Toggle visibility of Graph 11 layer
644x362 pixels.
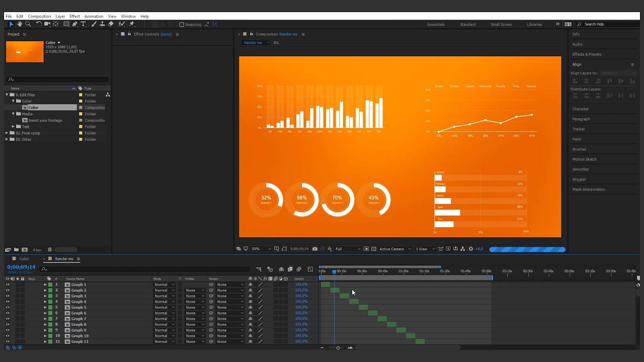click(x=8, y=341)
